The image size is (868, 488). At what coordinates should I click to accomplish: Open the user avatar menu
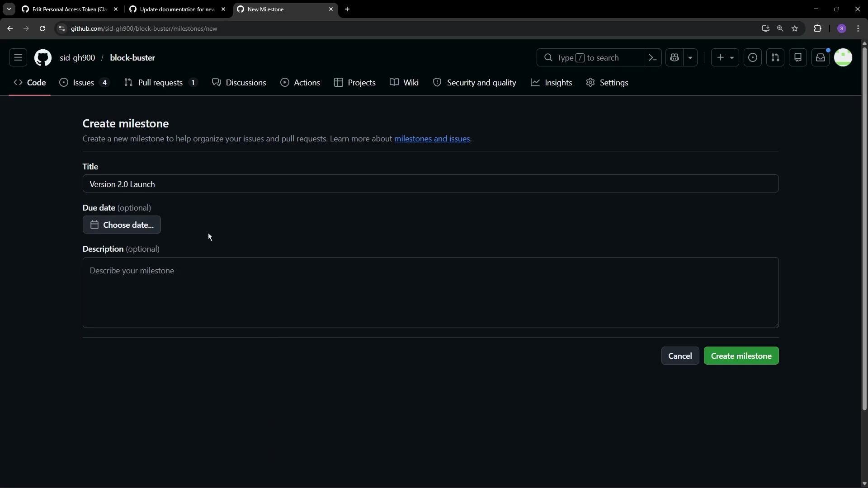click(843, 58)
